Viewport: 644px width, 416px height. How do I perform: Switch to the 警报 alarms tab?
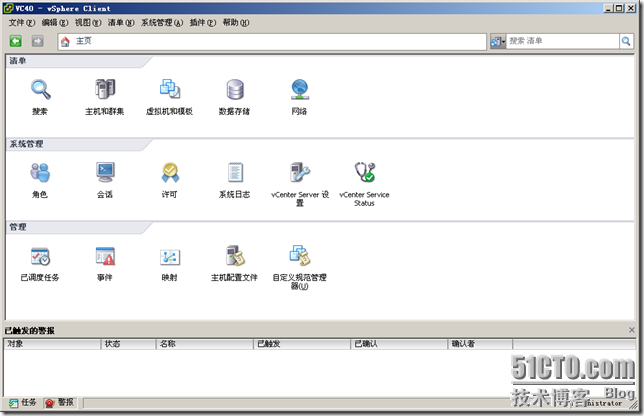click(x=60, y=402)
